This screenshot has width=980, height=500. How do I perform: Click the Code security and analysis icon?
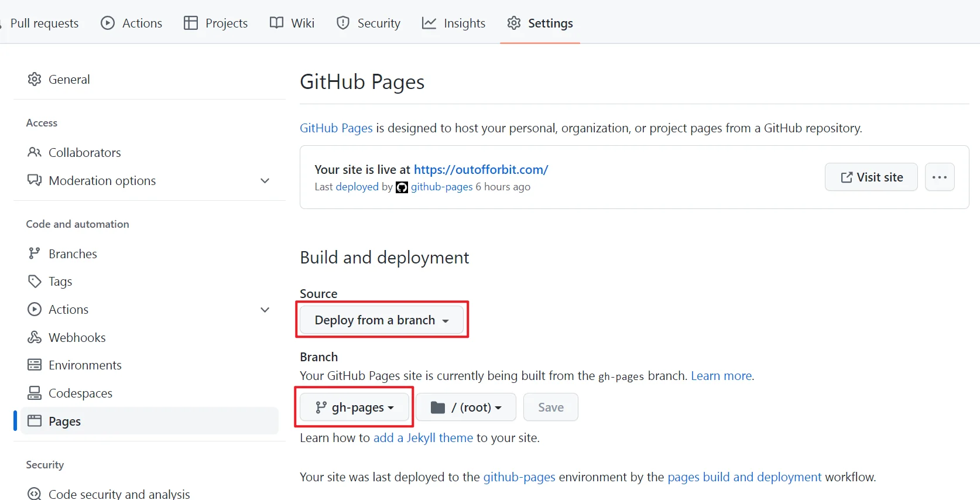click(35, 494)
